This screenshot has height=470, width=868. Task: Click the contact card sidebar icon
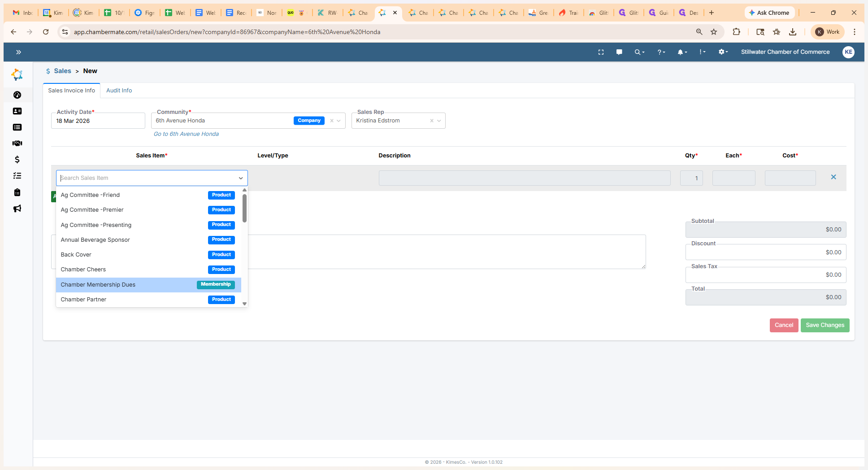point(17,111)
